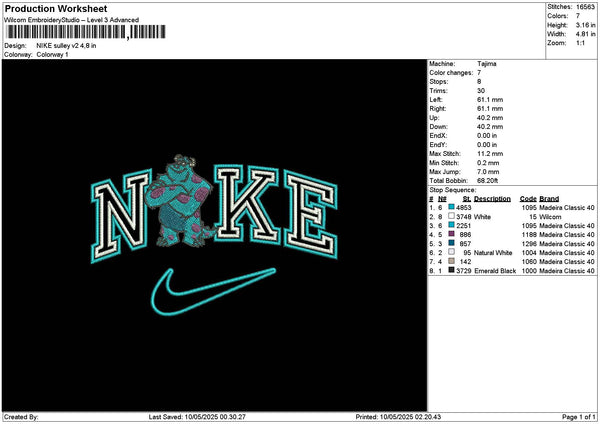Screen dimensions: 600x424
Task: Click the Stitches count value
Action: click(585, 7)
